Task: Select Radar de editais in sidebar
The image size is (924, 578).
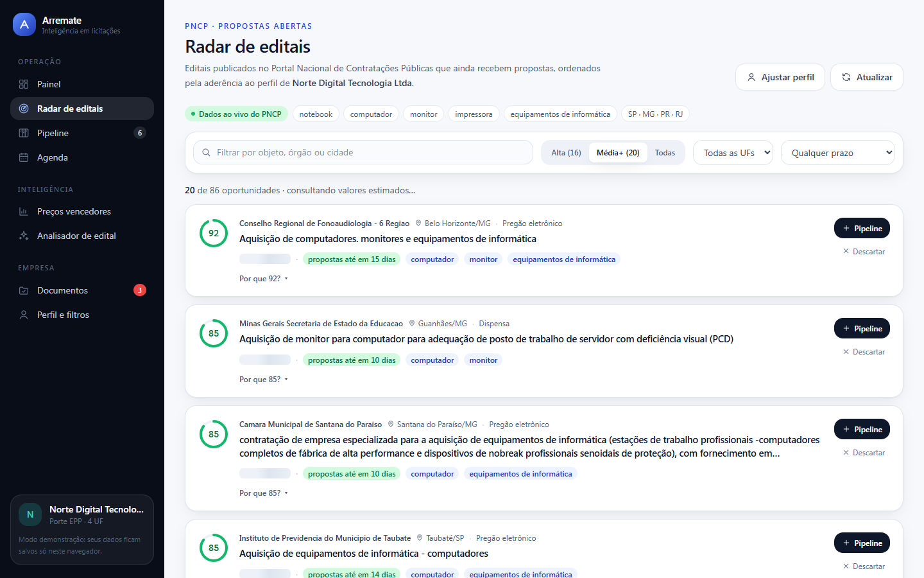Action: [82, 109]
